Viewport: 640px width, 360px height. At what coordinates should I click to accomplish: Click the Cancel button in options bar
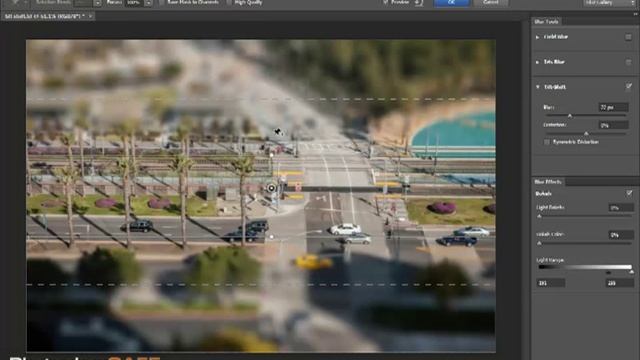click(491, 2)
